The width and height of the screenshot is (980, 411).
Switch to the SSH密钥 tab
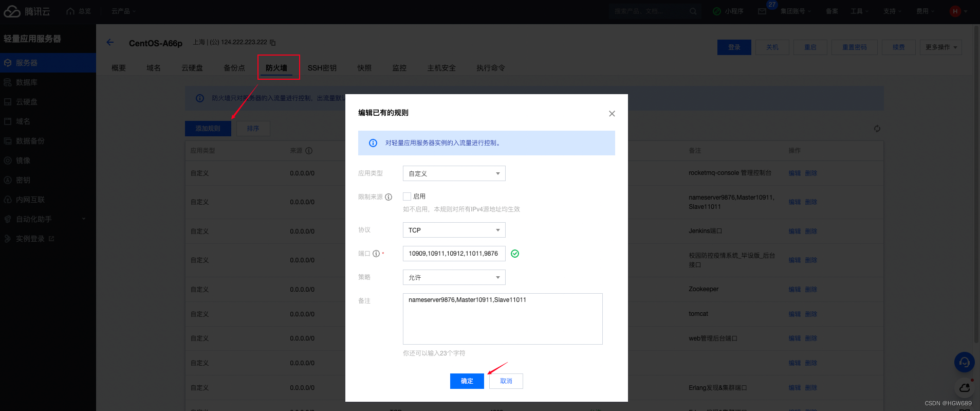[x=322, y=68]
